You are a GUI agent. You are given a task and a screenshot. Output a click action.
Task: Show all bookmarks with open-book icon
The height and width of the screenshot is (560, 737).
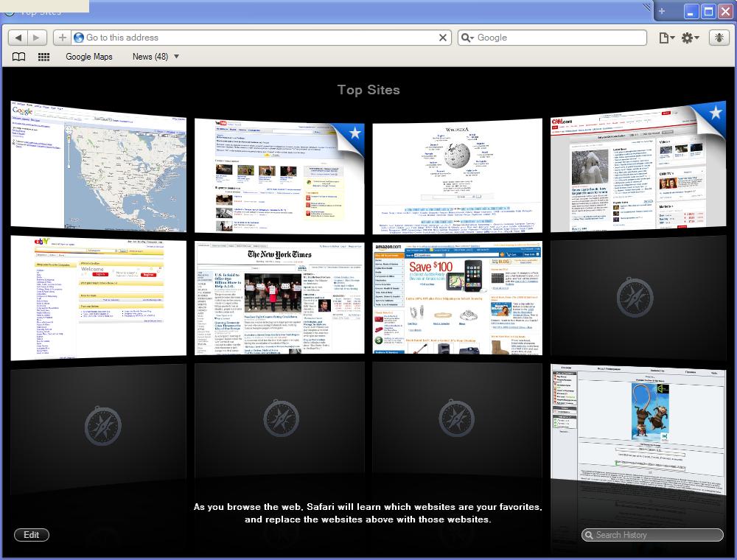tap(19, 57)
